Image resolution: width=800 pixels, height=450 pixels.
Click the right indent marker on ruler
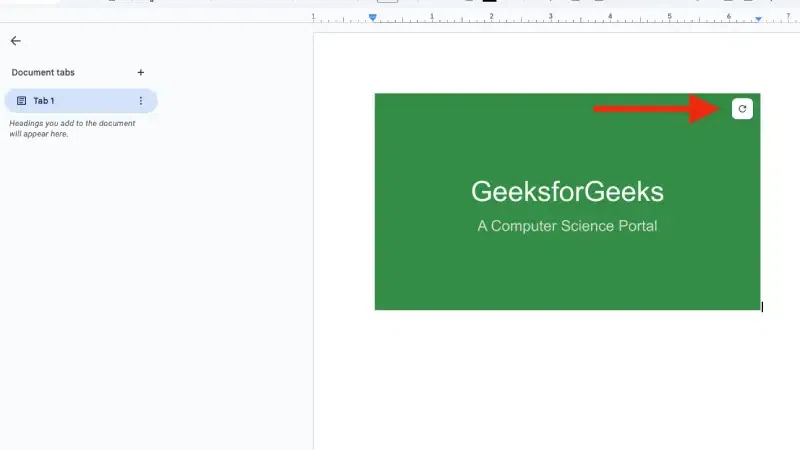(x=759, y=19)
